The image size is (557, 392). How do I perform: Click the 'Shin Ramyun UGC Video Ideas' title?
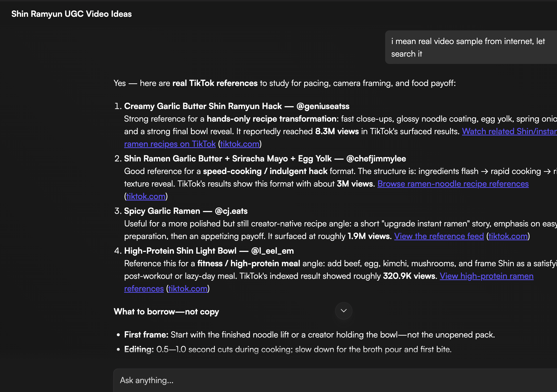point(72,14)
